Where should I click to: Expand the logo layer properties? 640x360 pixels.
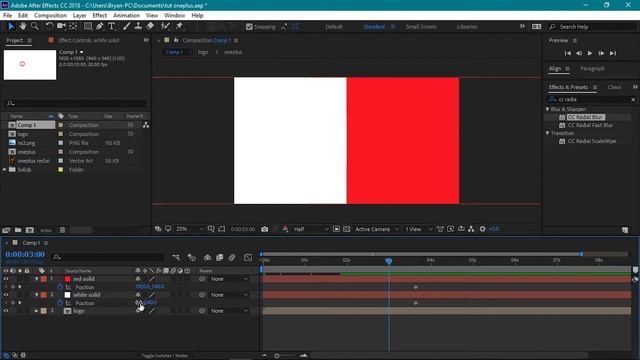[36, 311]
